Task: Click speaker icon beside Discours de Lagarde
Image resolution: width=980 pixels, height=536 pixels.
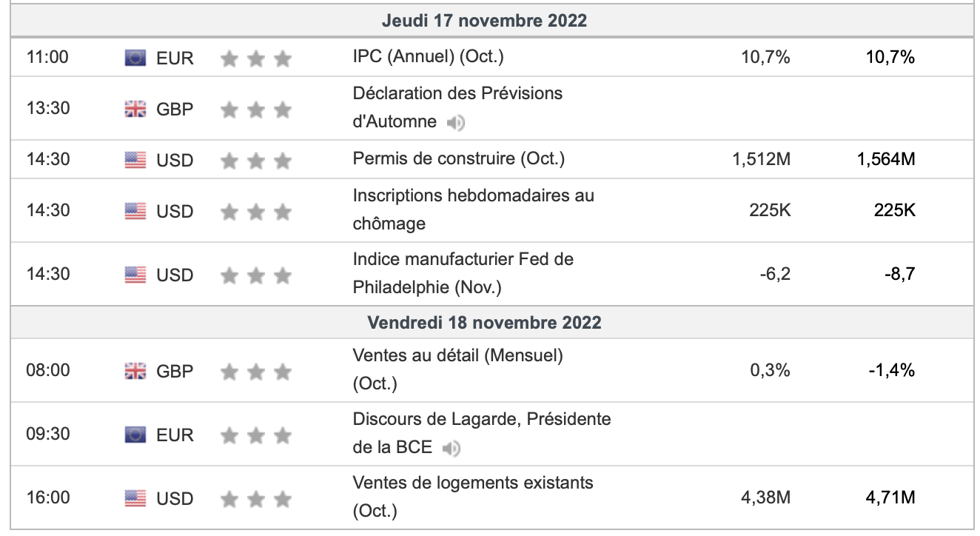Action: [x=451, y=448]
